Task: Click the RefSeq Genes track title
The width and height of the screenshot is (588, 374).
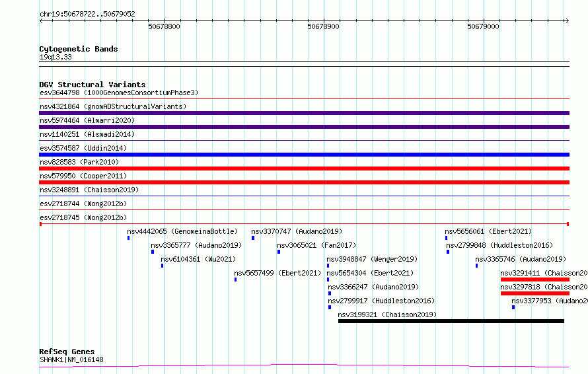Action: point(67,352)
